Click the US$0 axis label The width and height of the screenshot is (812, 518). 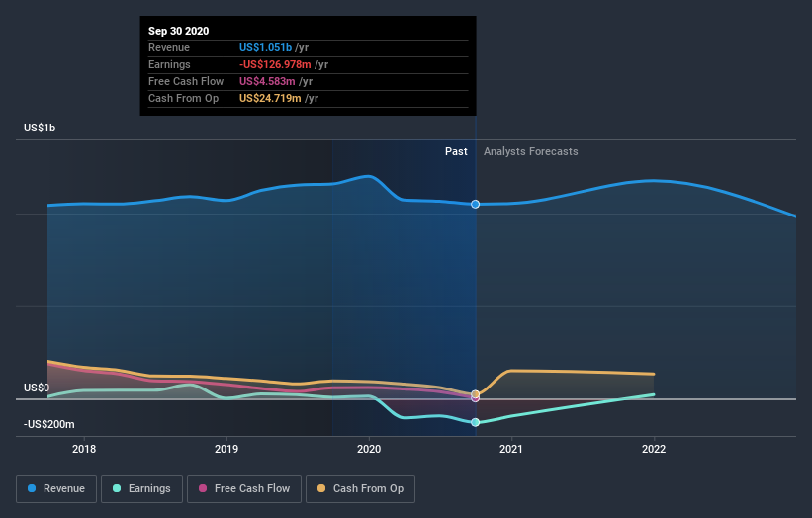[37, 388]
